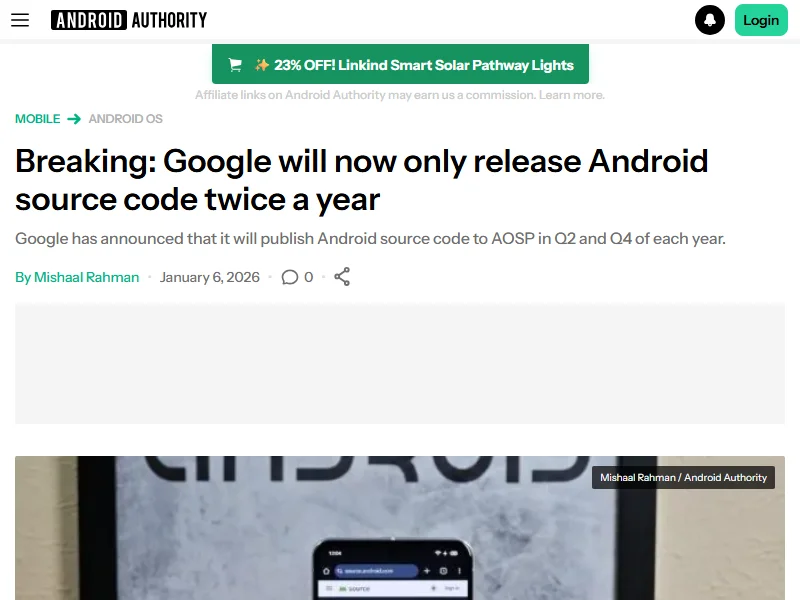Follow the affiliate 'Learn more' link
800x600 pixels.
tap(573, 95)
